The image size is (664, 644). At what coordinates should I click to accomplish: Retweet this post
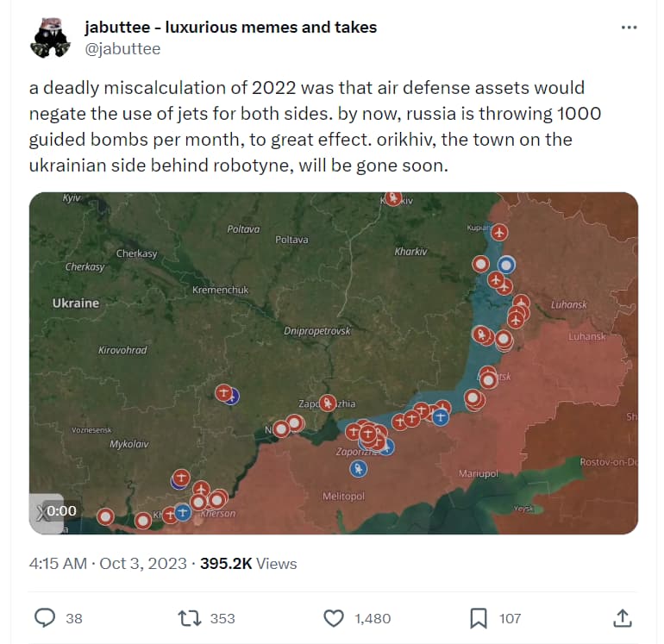point(189,617)
